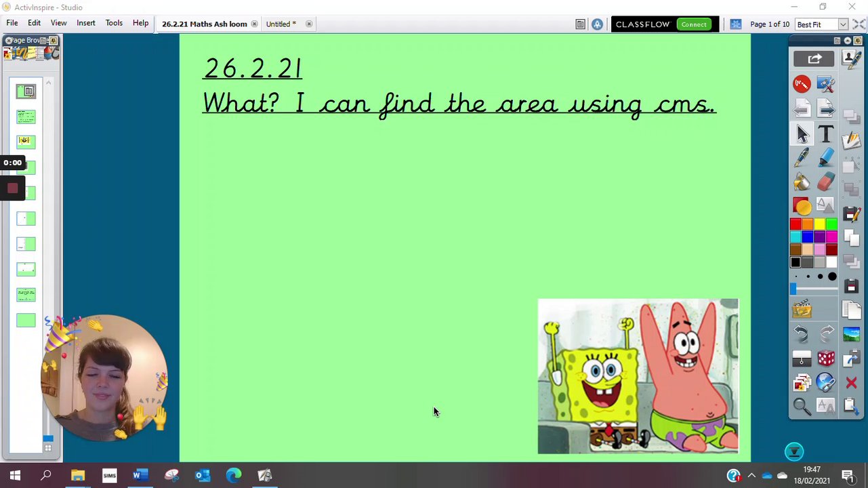Screen dimensions: 868x488
Task: Open the Tools menu
Action: point(114,23)
